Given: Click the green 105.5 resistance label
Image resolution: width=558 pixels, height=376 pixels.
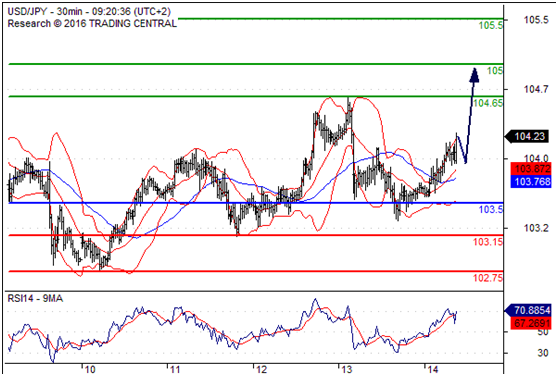Looking at the screenshot, I should [491, 25].
